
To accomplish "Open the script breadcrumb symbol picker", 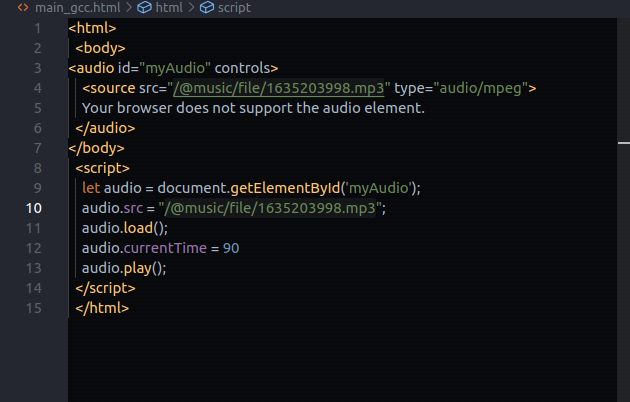I will point(236,8).
